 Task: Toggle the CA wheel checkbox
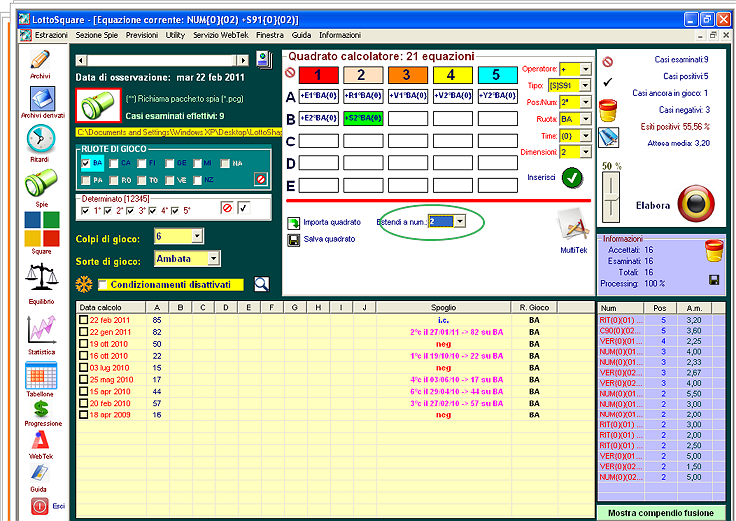point(114,163)
